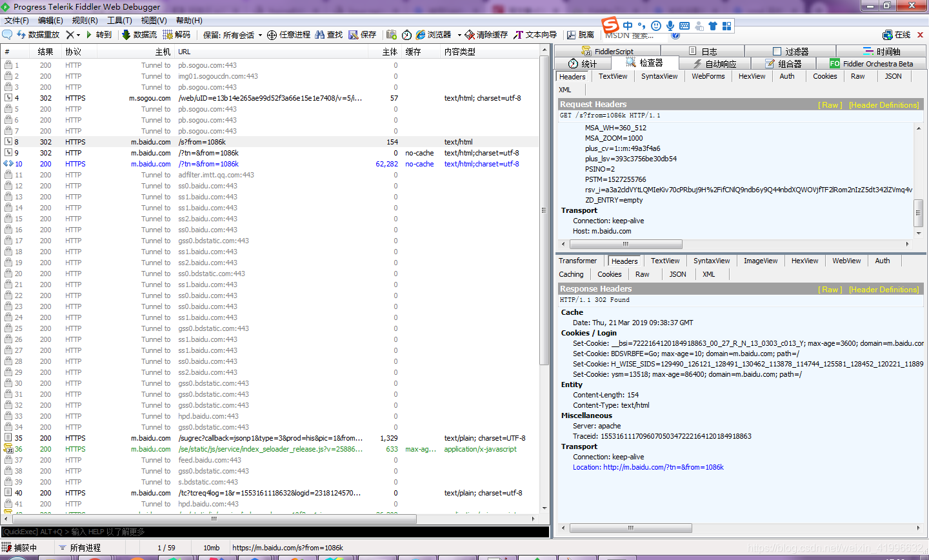Toggle 捕获中 capturing indicator in status bar
The width and height of the screenshot is (929, 560).
coord(19,548)
